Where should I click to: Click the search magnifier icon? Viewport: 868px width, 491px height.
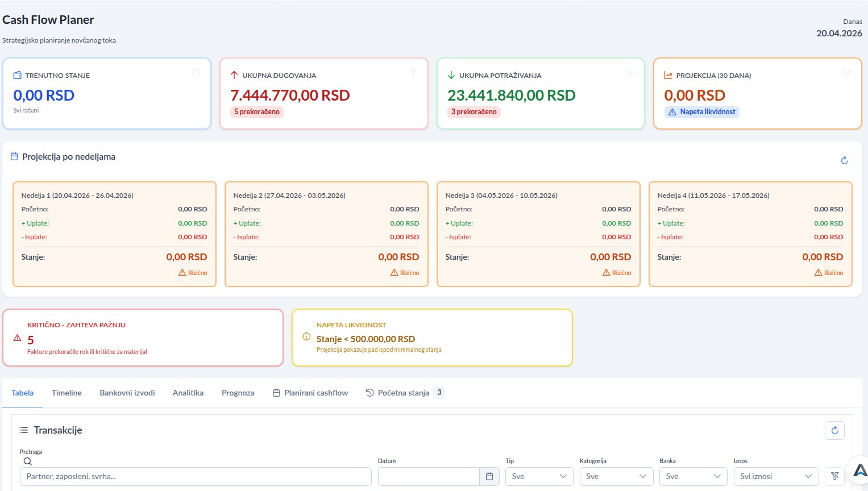tap(27, 461)
